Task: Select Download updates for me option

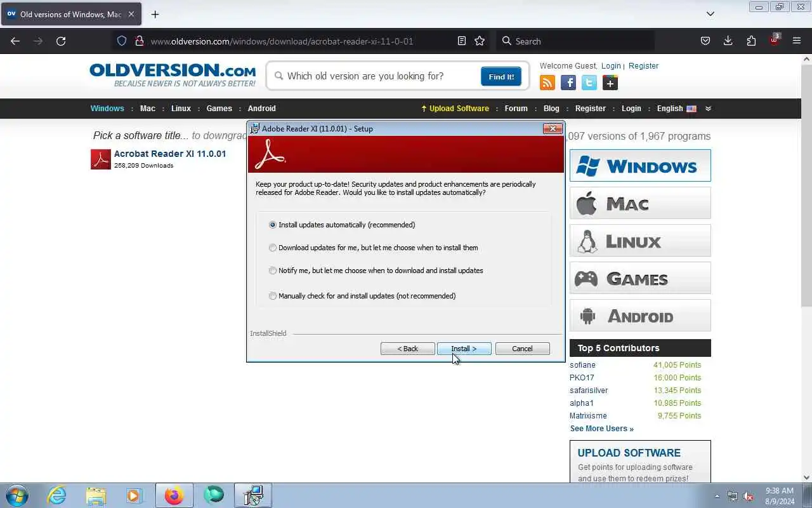Action: tap(374, 248)
